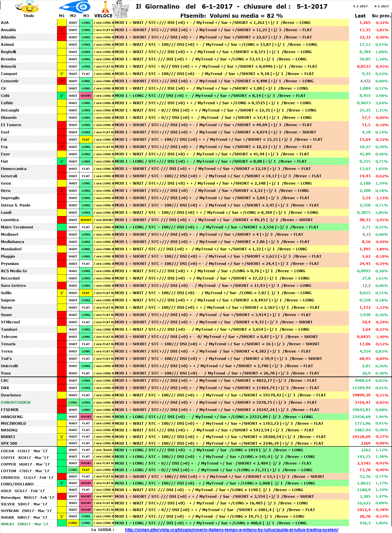Open the guide link to xinian.altervista.org
The height and width of the screenshot is (533, 392).
(x=232, y=529)
